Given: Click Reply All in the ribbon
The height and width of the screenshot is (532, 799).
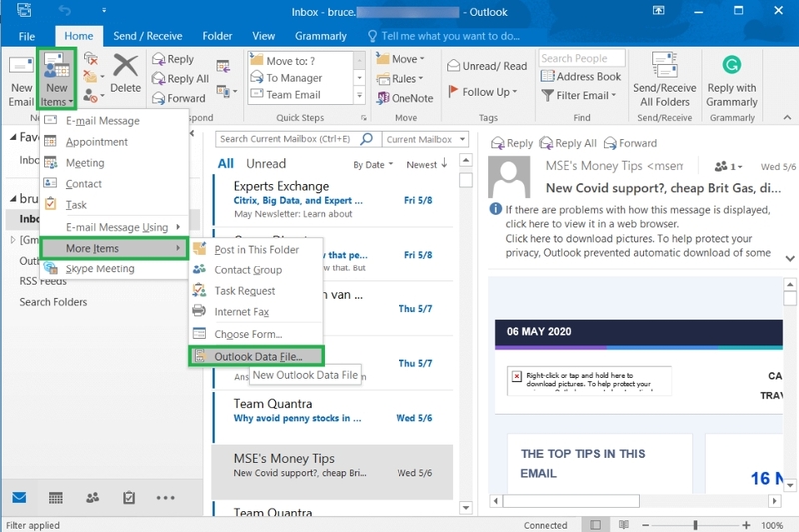Looking at the screenshot, I should click(180, 79).
